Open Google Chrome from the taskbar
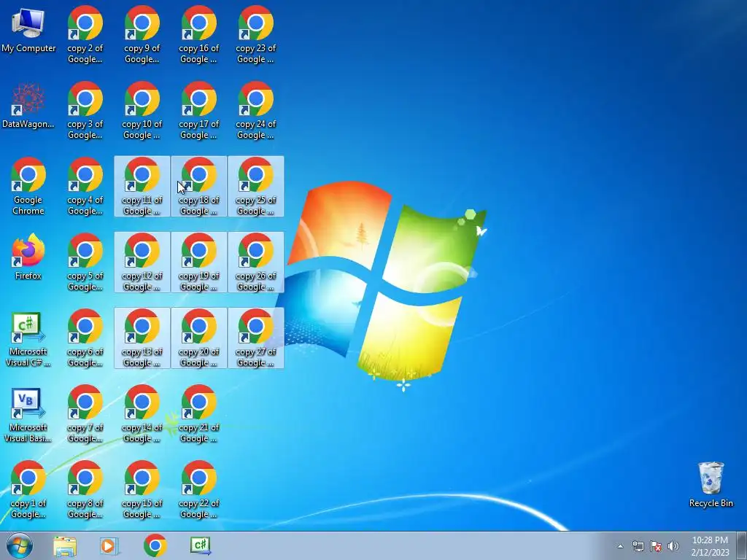The height and width of the screenshot is (560, 747). (155, 545)
